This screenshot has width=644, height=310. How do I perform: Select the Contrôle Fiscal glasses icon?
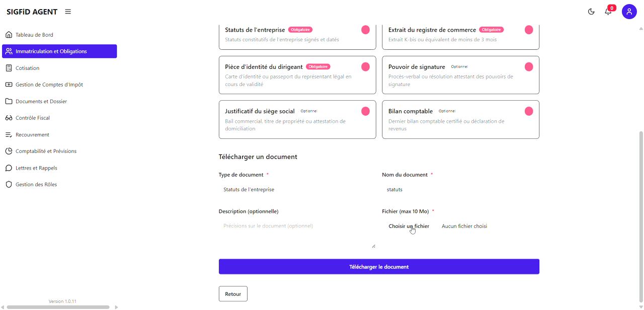point(8,117)
